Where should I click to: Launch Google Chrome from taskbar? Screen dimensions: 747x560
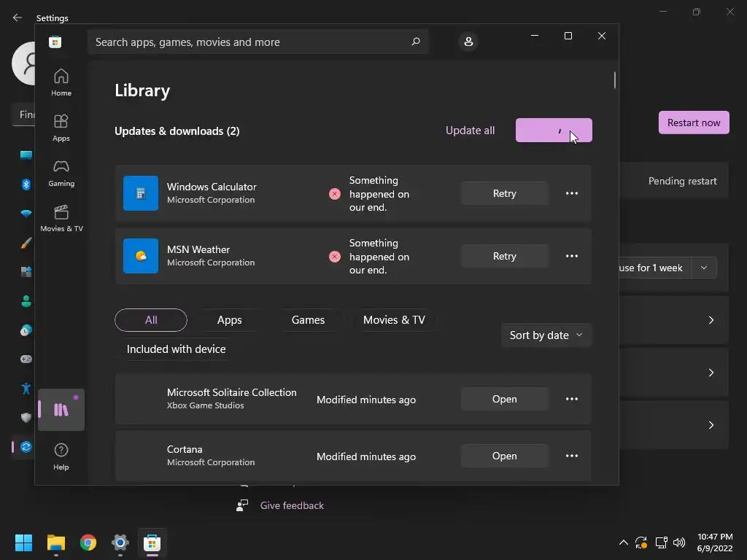pyautogui.click(x=88, y=542)
